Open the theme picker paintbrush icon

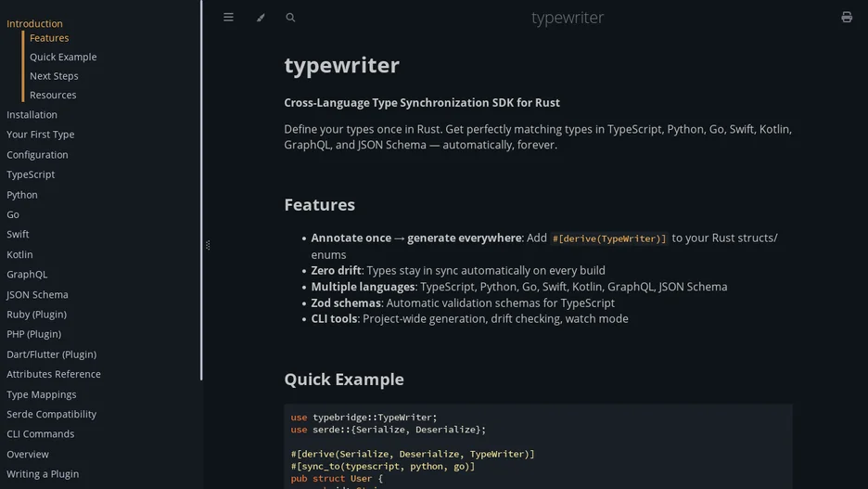point(261,18)
